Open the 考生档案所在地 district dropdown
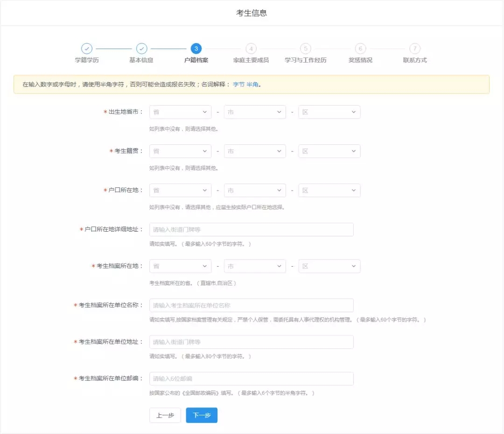The image size is (504, 434). [x=329, y=266]
